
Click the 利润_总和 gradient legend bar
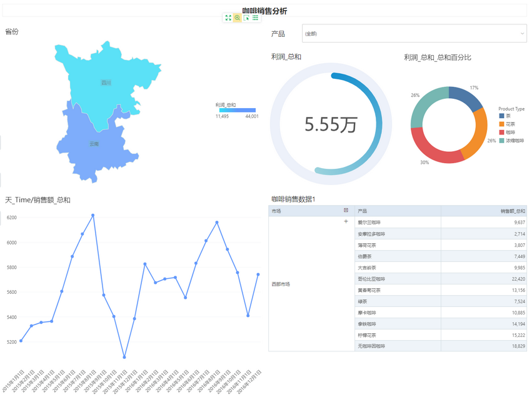click(237, 110)
